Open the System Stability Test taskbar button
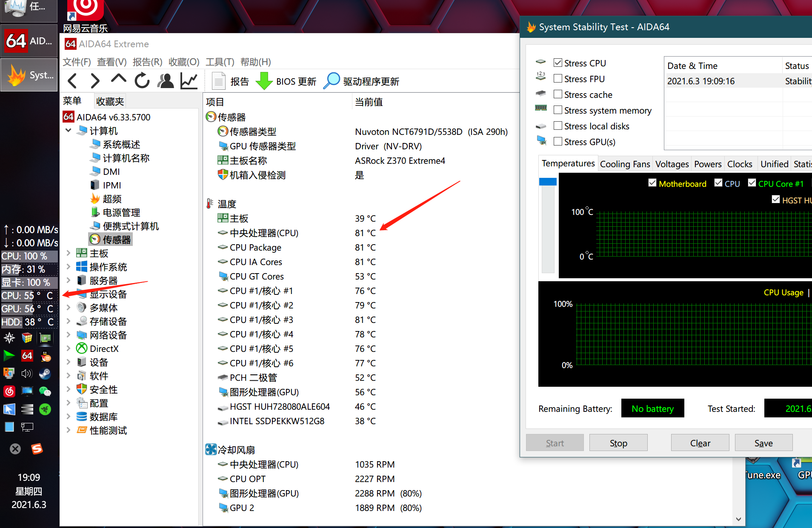This screenshot has height=528, width=812. coord(29,75)
